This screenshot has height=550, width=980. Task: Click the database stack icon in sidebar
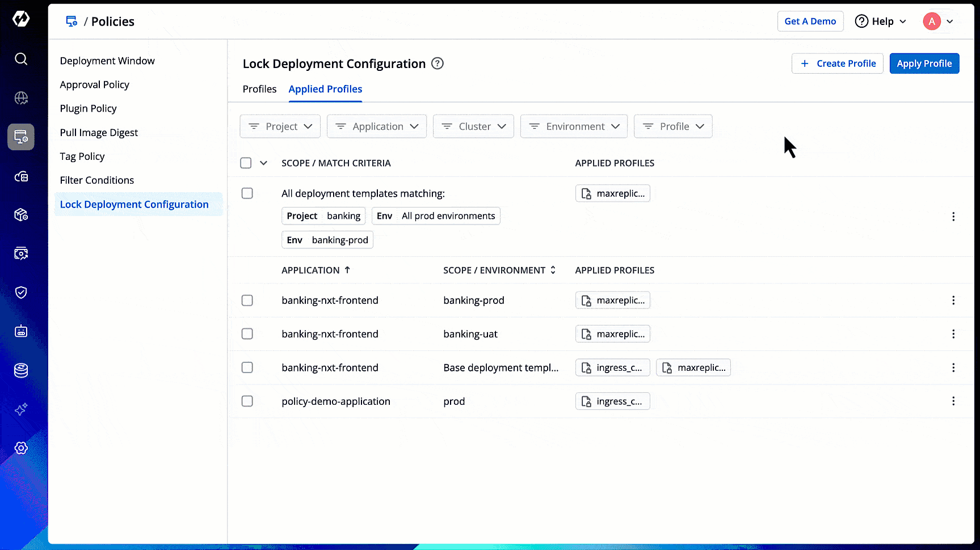[x=21, y=370]
